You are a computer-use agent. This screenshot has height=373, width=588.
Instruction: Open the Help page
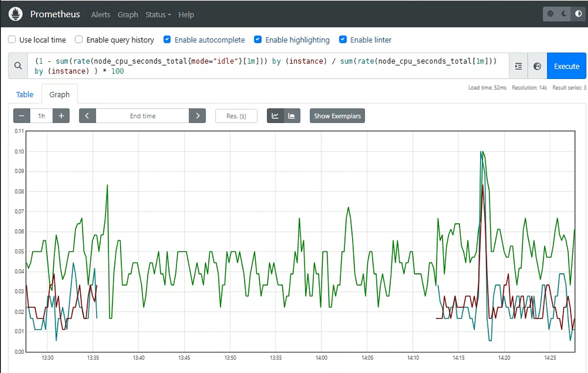click(186, 15)
